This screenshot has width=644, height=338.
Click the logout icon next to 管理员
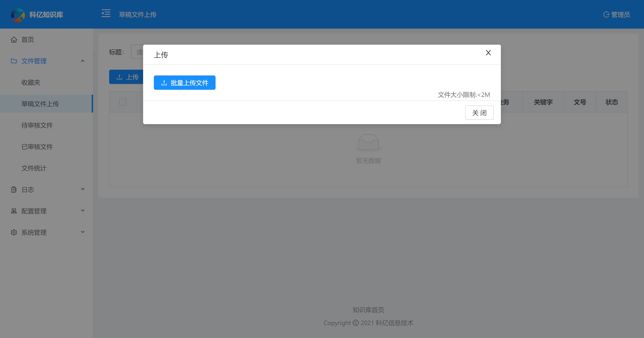pos(606,15)
